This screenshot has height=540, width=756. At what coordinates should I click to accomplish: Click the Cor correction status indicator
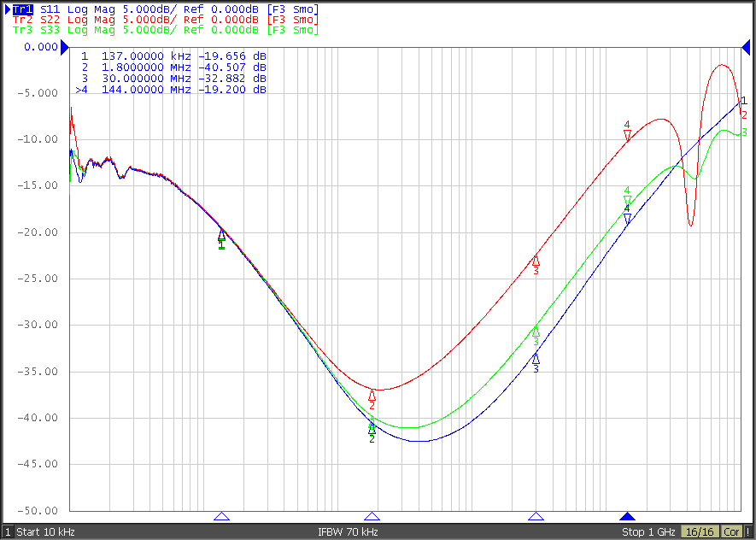coord(731,531)
